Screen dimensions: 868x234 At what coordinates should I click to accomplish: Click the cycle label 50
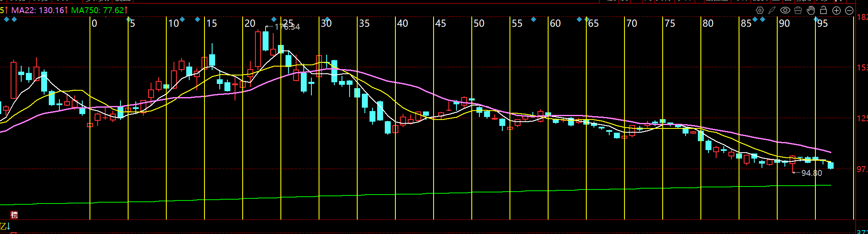coord(479,23)
